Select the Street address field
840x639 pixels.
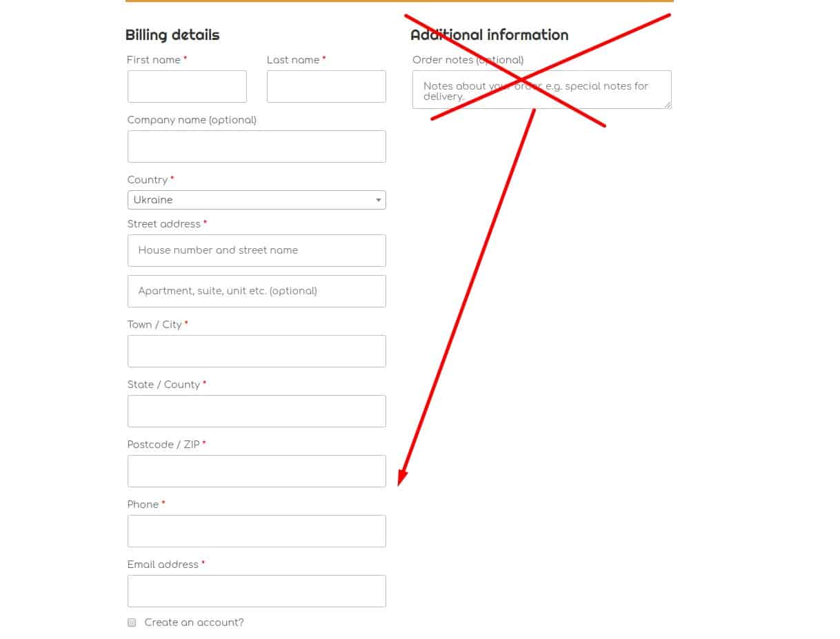256,250
